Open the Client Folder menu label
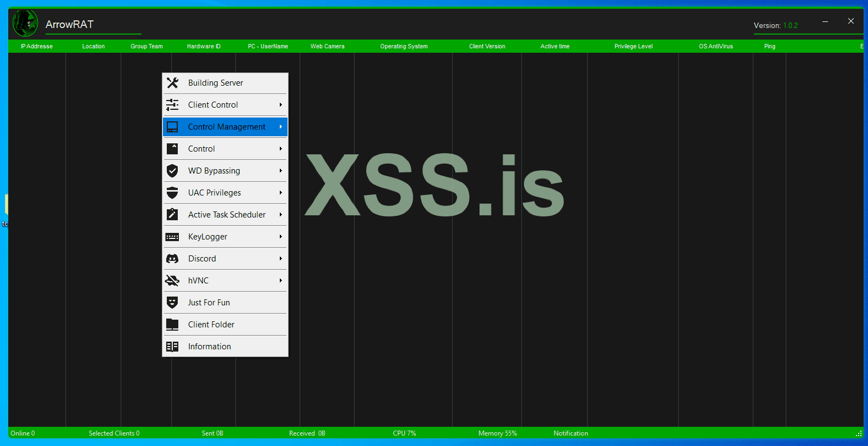This screenshot has width=868, height=446. (211, 325)
